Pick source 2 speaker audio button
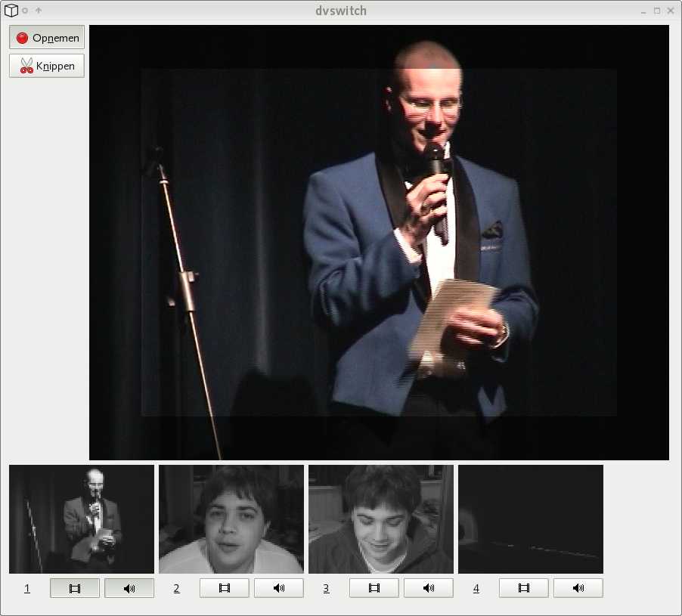The width and height of the screenshot is (682, 616). [x=279, y=588]
